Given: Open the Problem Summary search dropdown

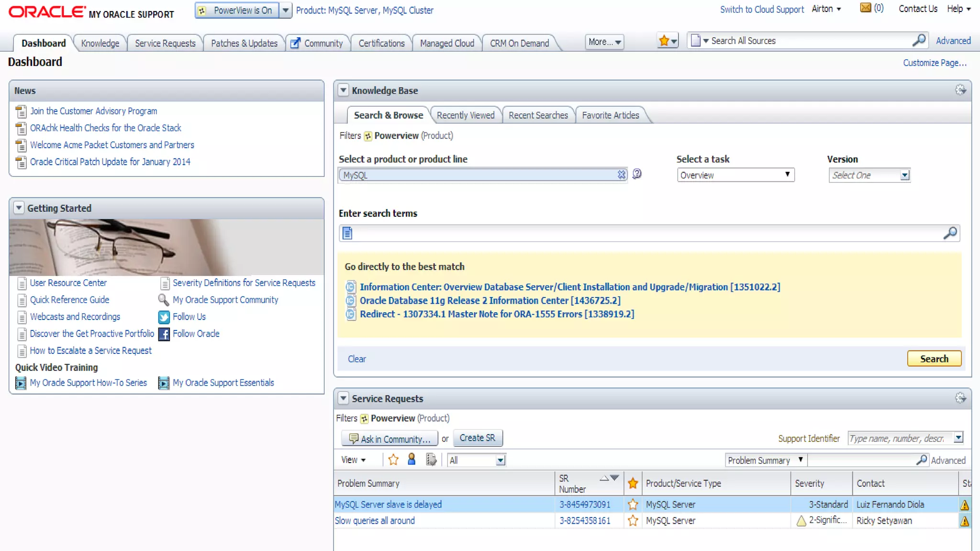Looking at the screenshot, I should pos(766,460).
